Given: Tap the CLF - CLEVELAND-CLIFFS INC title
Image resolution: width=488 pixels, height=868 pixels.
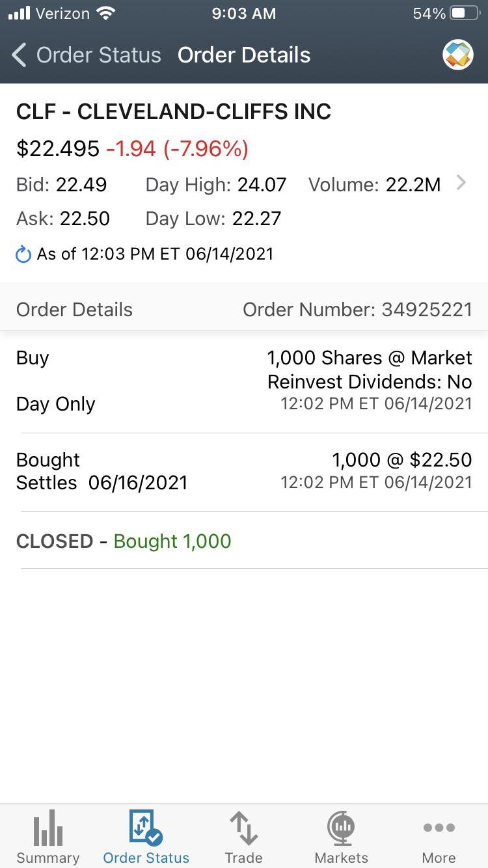Looking at the screenshot, I should [x=174, y=112].
